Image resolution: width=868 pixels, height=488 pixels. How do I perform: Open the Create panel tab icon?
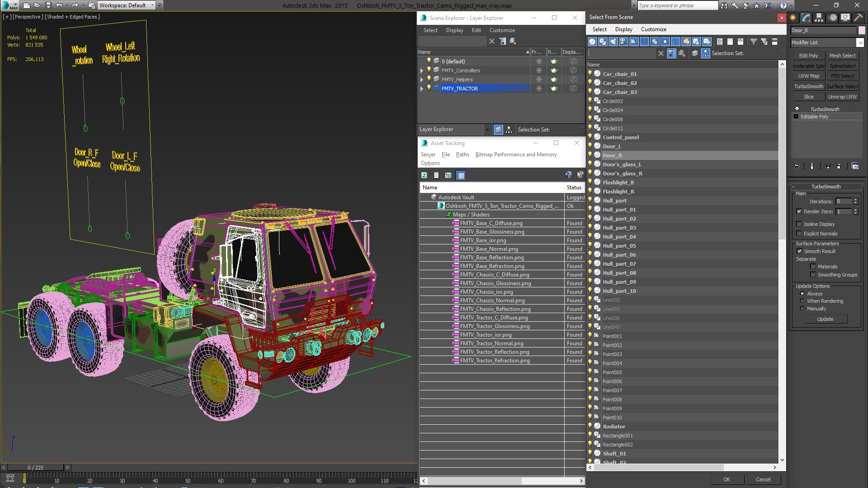tap(793, 18)
